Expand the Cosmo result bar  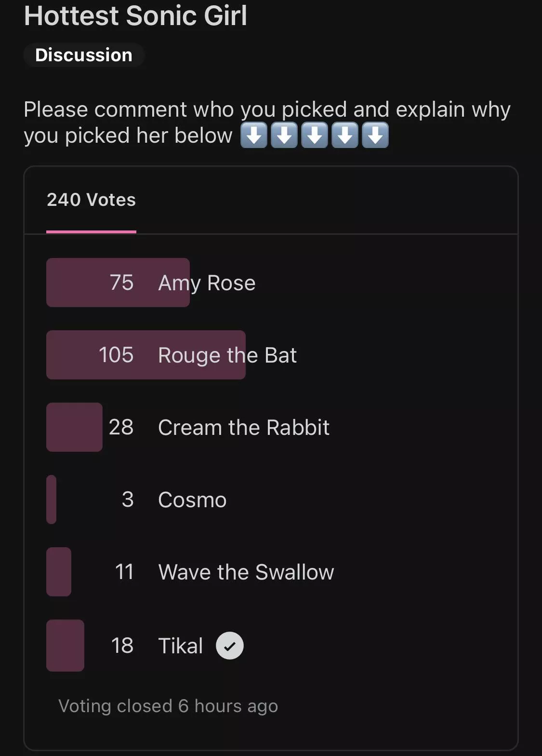51,500
